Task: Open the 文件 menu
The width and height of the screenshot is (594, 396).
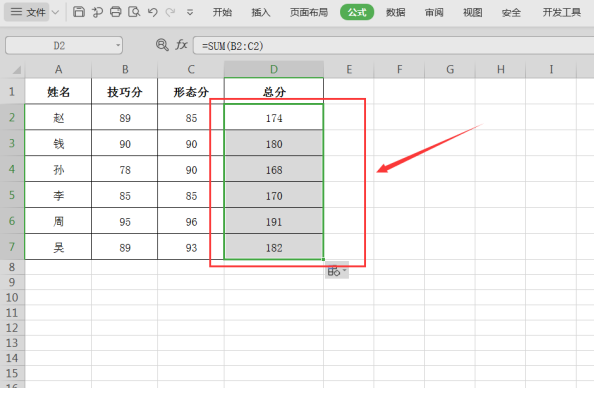Action: (28, 12)
